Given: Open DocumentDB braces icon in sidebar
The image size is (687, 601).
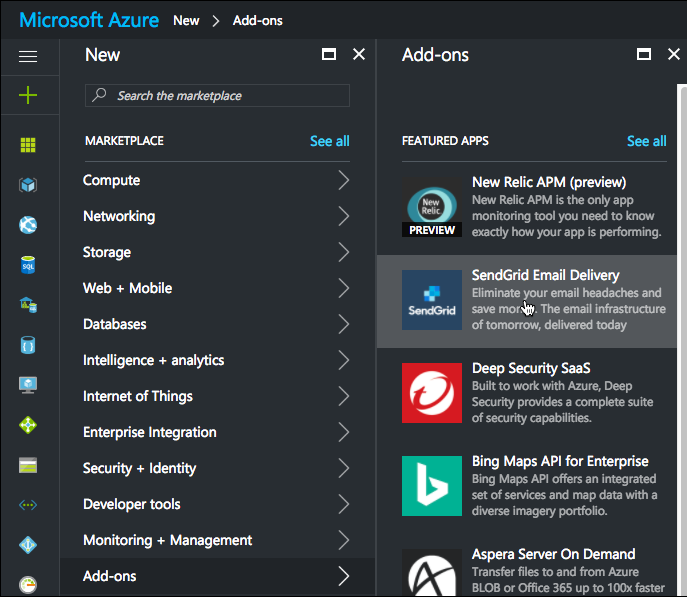Looking at the screenshot, I should click(x=28, y=345).
